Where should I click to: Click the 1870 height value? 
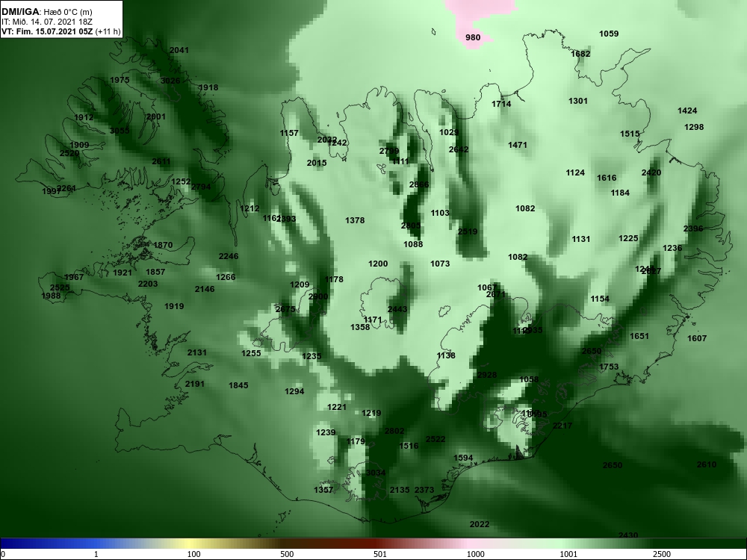tap(163, 245)
